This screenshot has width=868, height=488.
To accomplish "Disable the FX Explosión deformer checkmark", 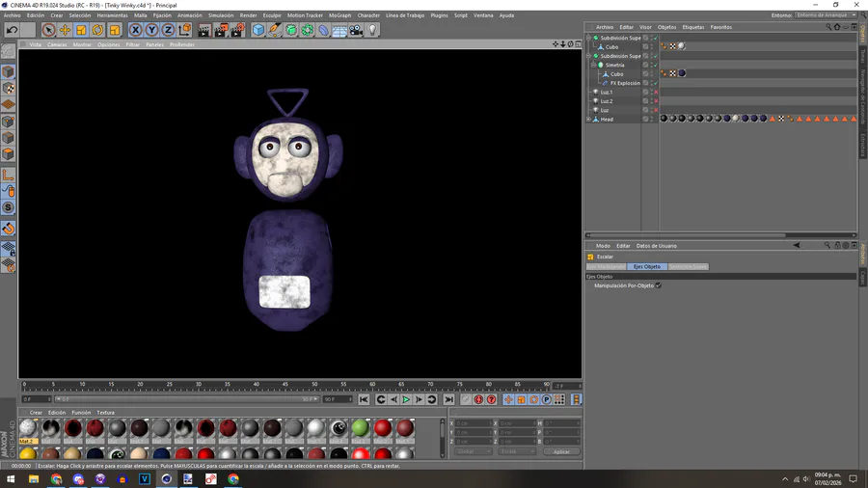I will [657, 83].
